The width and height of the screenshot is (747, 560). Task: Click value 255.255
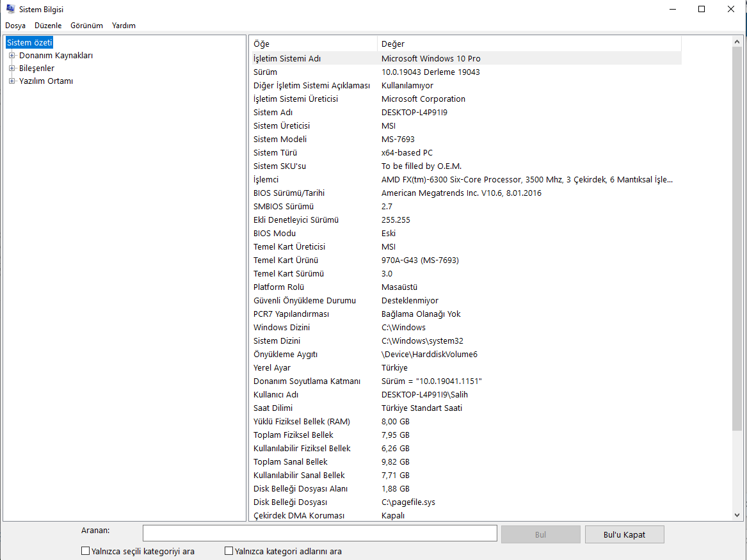pyautogui.click(x=396, y=220)
